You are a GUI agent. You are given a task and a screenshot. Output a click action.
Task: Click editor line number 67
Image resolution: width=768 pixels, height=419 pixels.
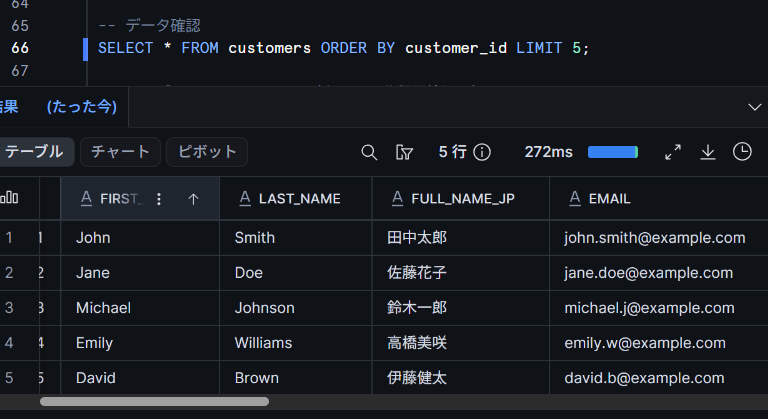point(20,71)
